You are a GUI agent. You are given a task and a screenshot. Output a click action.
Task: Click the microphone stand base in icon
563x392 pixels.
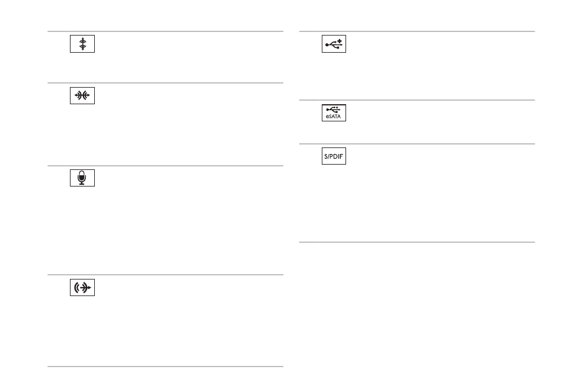point(82,184)
